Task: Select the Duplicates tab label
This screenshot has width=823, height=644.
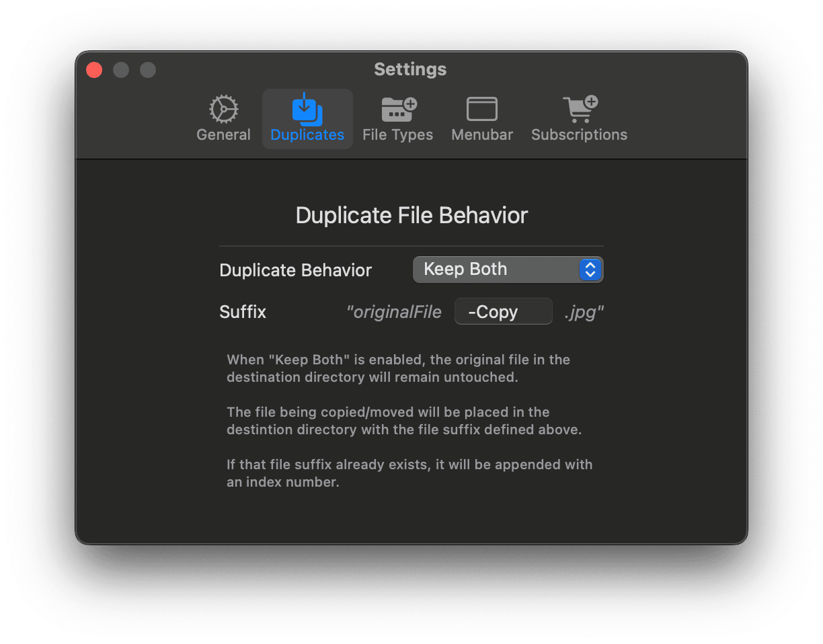Action: click(x=307, y=134)
